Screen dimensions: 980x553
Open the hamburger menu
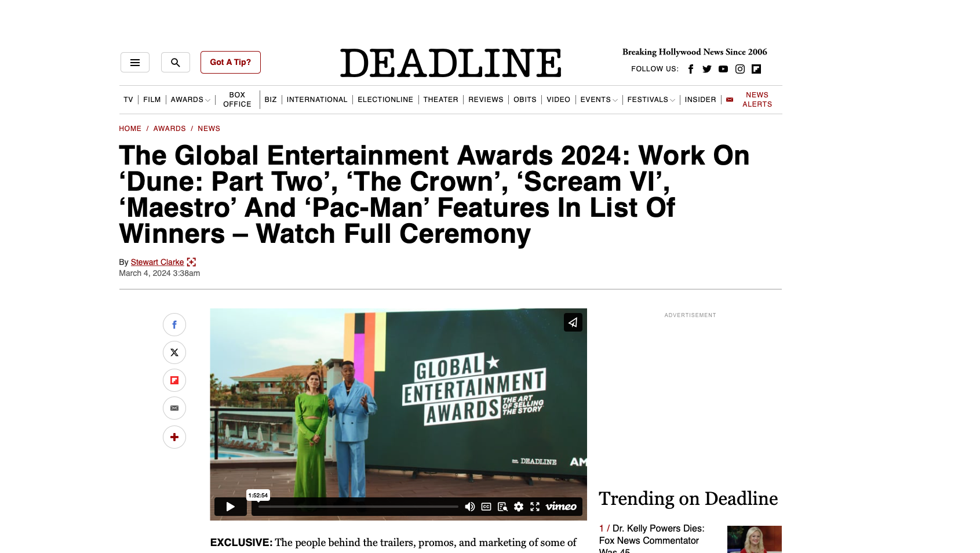[x=135, y=63]
